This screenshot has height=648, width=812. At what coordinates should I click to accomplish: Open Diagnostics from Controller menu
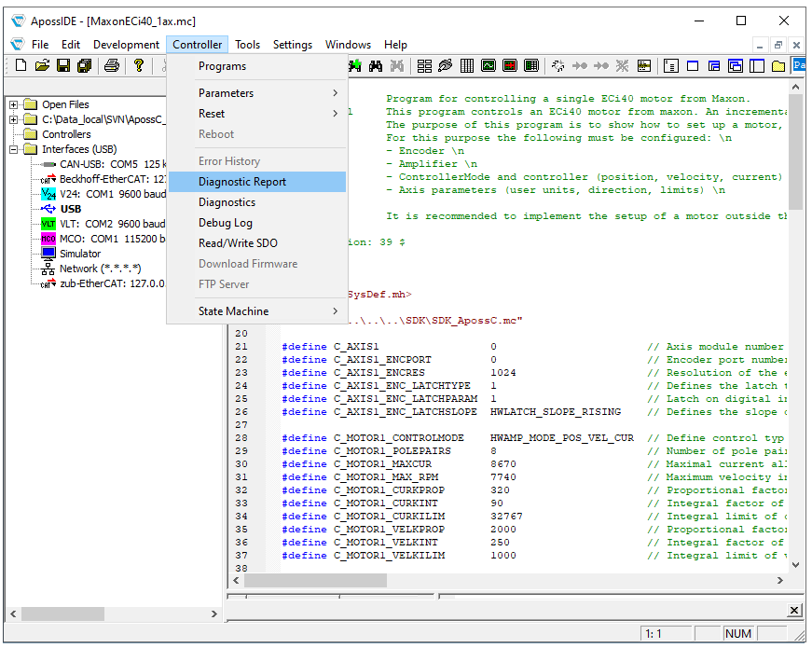(x=257, y=202)
